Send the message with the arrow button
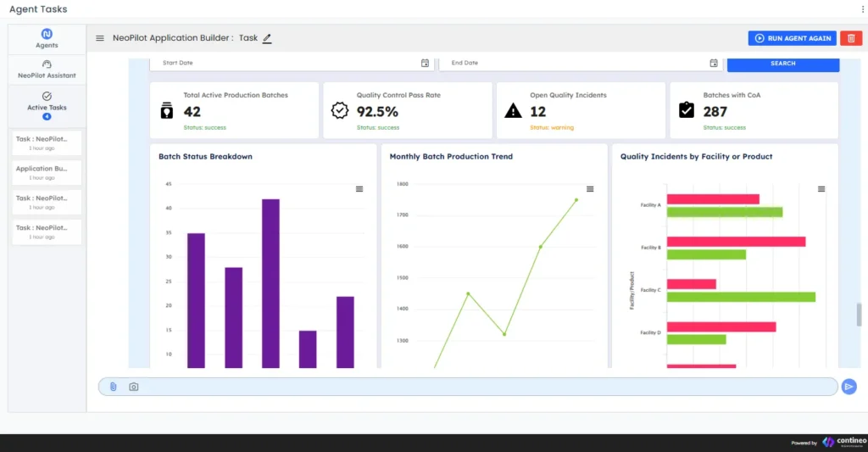 pyautogui.click(x=849, y=387)
